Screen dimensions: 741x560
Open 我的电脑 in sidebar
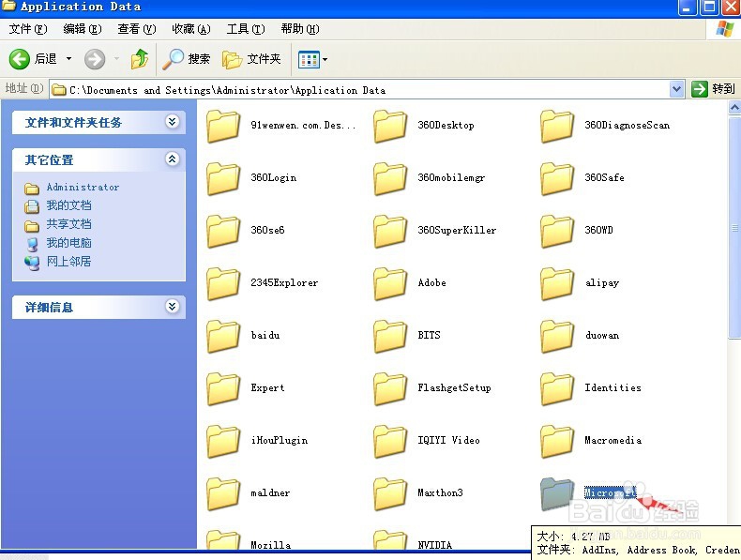69,243
